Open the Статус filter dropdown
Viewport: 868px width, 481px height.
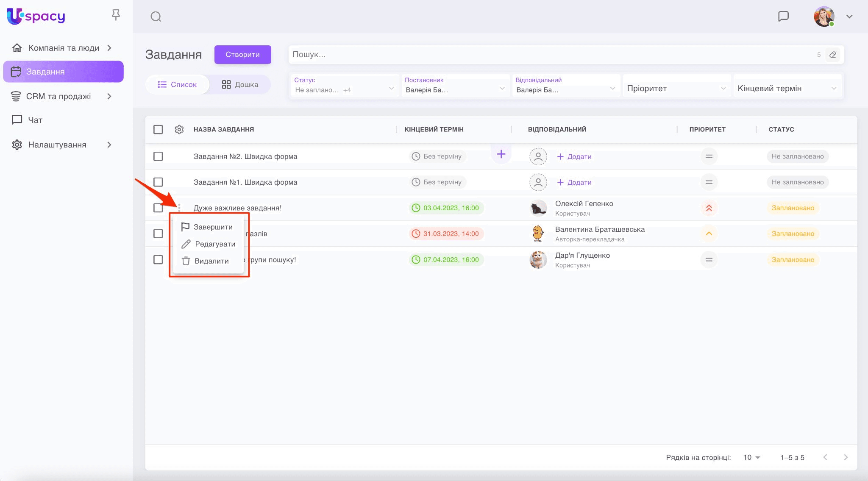344,86
